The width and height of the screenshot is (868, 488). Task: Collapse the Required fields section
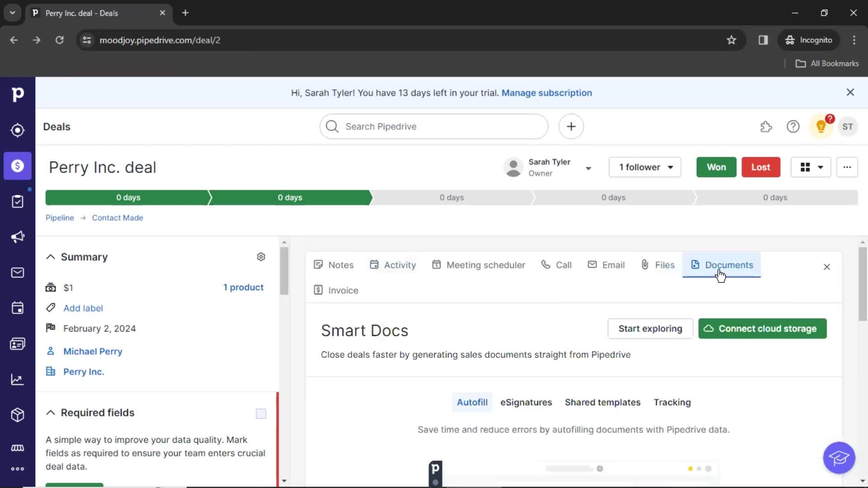click(x=51, y=413)
